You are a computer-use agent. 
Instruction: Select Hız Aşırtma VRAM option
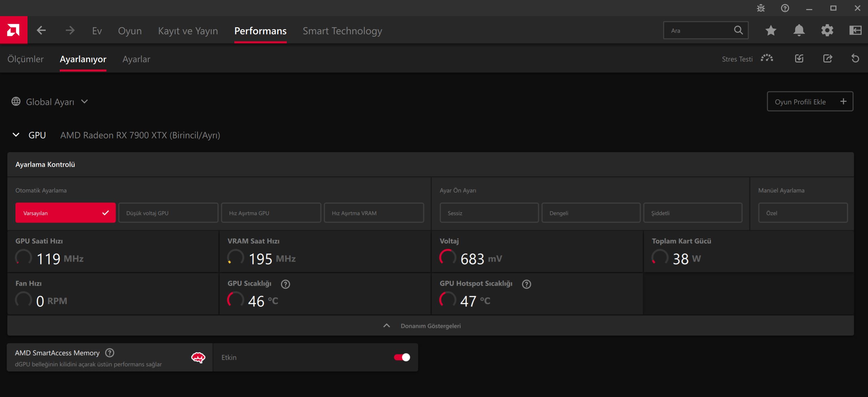pos(374,213)
